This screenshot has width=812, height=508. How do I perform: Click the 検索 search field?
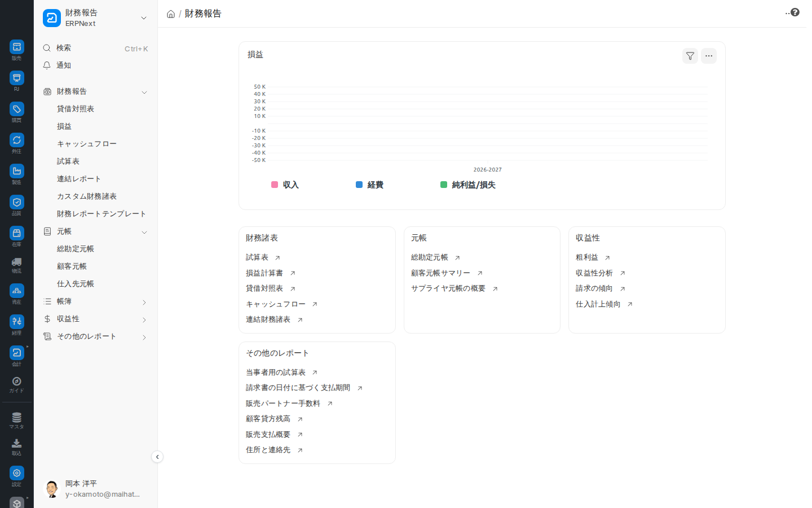pyautogui.click(x=96, y=48)
